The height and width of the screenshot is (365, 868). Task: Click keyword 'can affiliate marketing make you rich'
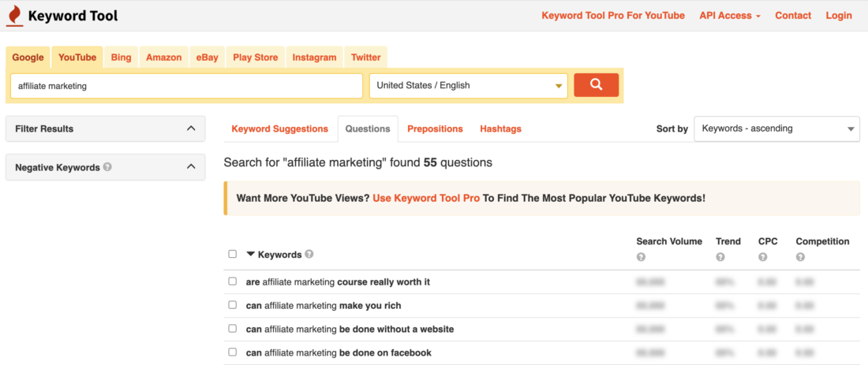tap(324, 305)
